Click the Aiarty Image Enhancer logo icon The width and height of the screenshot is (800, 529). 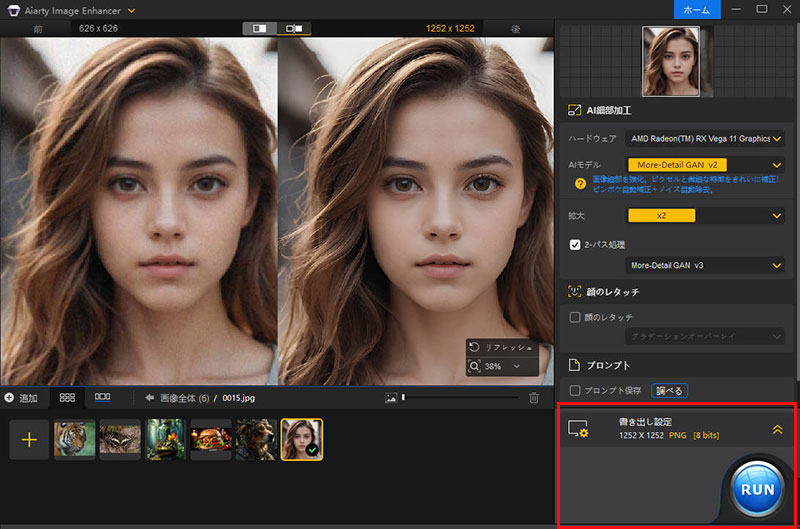[x=13, y=10]
